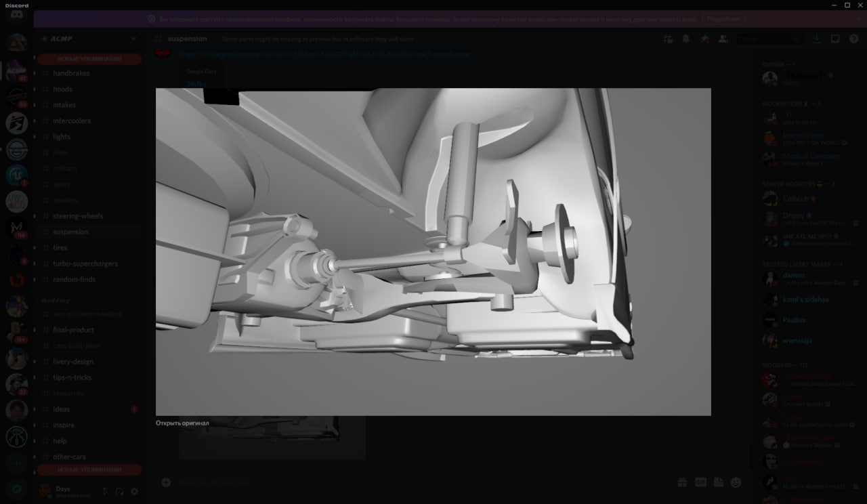Open the ACMP server icon
The image size is (867, 504).
point(16,70)
